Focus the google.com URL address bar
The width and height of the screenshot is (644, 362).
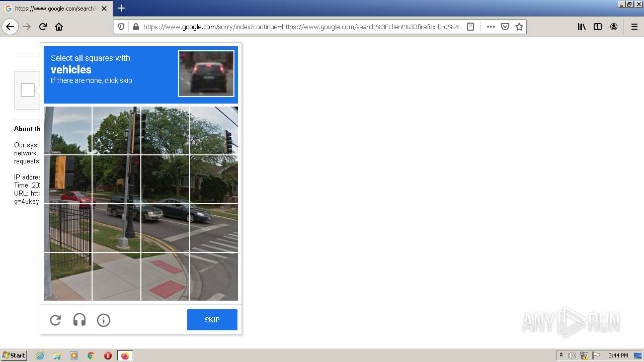[x=302, y=27]
